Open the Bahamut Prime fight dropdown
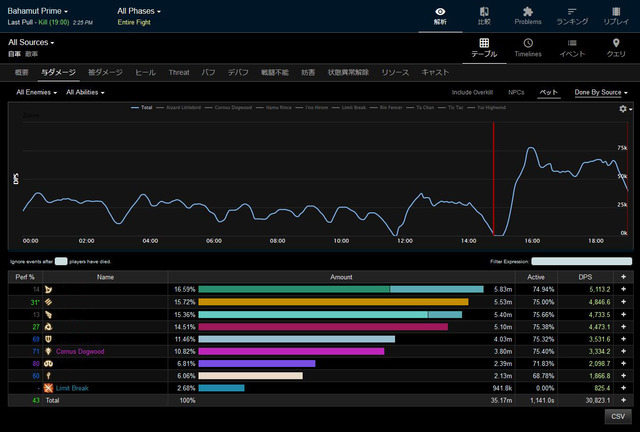The image size is (640, 432). click(x=38, y=11)
